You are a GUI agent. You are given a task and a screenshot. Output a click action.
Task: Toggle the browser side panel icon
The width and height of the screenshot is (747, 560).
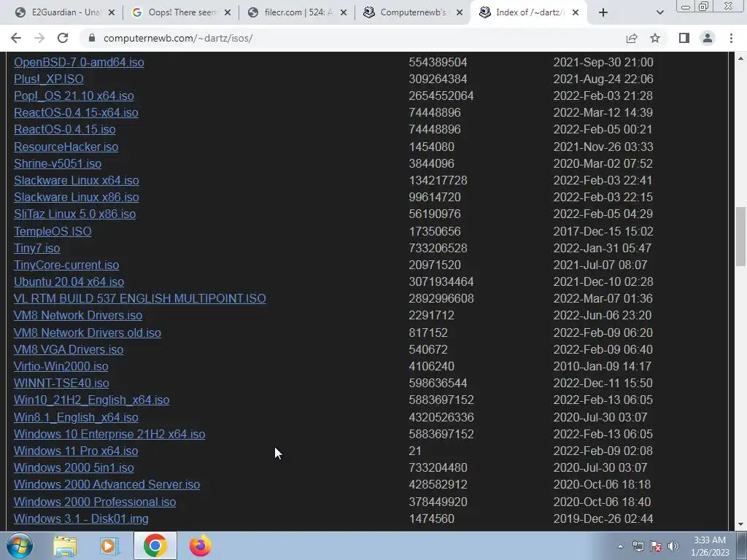[684, 38]
